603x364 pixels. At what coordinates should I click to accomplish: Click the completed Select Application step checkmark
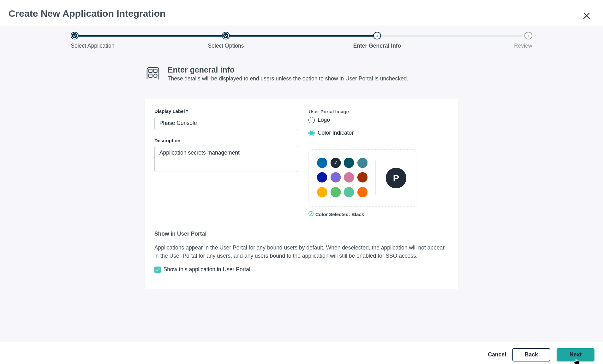[x=75, y=36]
